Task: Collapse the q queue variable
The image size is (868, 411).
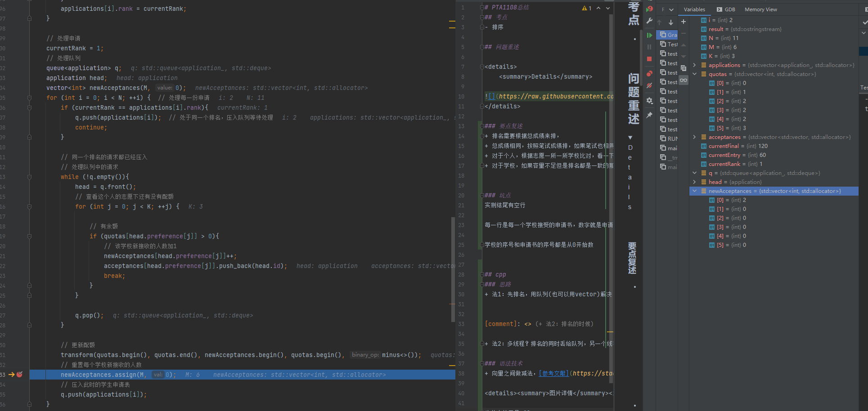Action: [694, 173]
